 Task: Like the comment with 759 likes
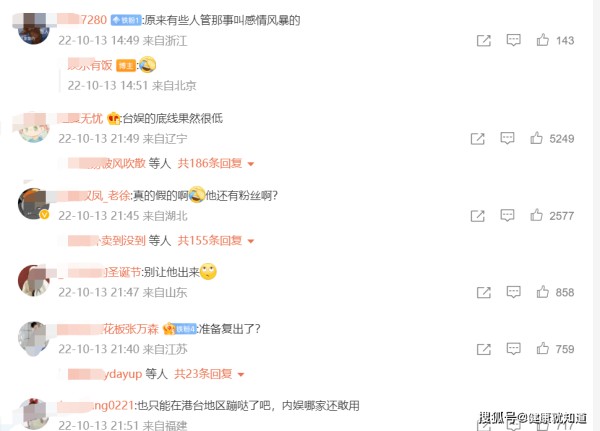543,348
